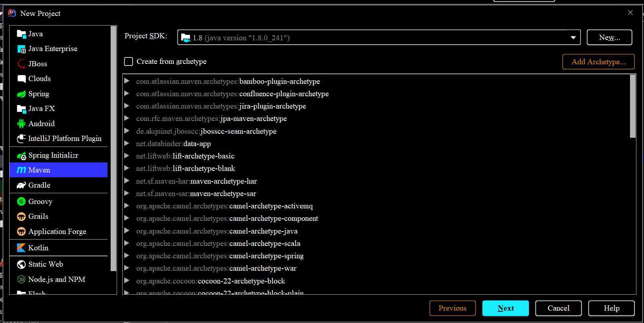The image size is (644, 323).
Task: Select Java in project type list
Action: point(58,34)
